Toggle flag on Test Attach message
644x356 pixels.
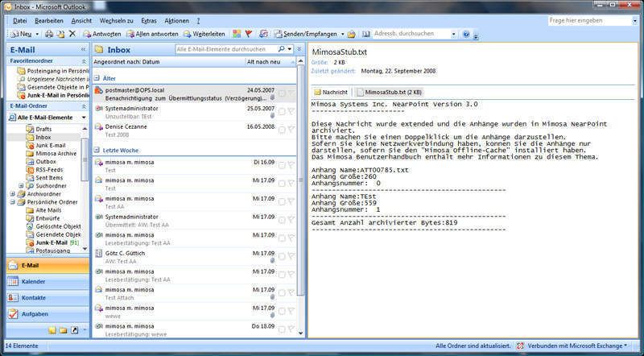291,293
